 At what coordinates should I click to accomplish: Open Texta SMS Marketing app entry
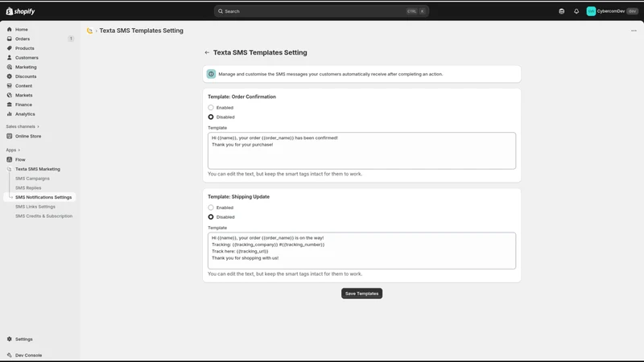[x=38, y=169]
